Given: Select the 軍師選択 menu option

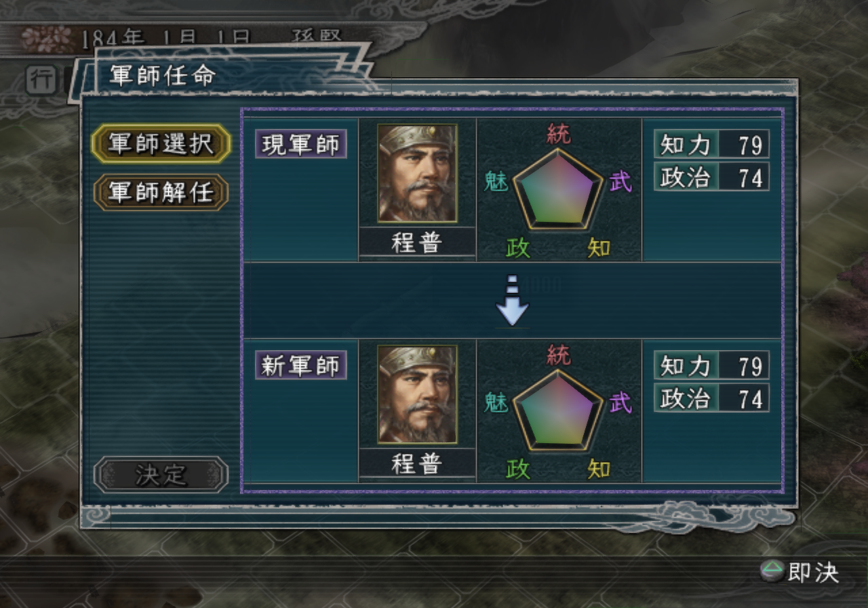Looking at the screenshot, I should coord(161,144).
